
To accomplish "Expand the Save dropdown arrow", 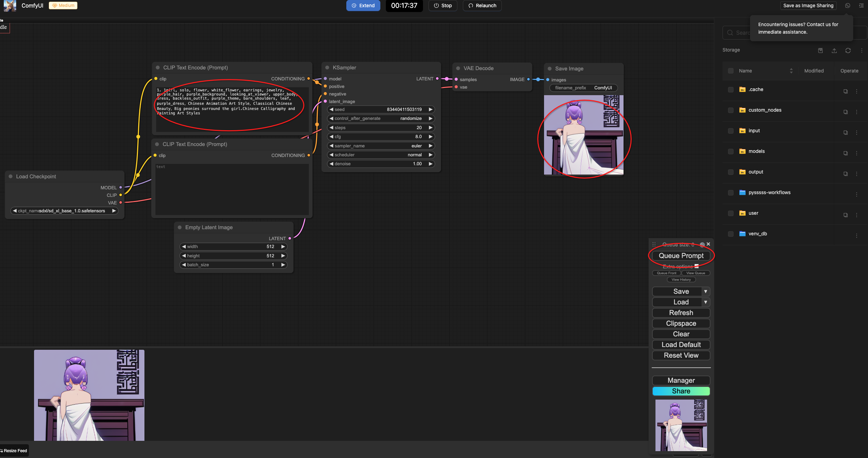I will point(705,291).
